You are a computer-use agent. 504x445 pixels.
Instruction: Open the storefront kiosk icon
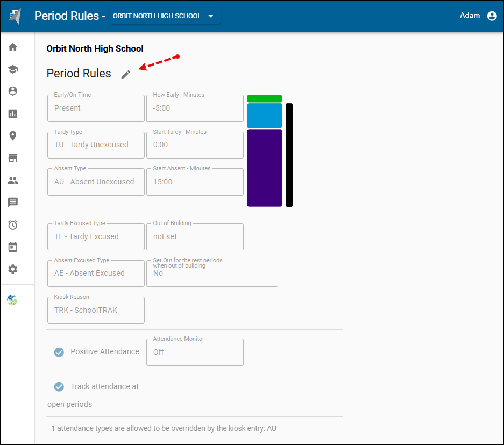[x=12, y=157]
